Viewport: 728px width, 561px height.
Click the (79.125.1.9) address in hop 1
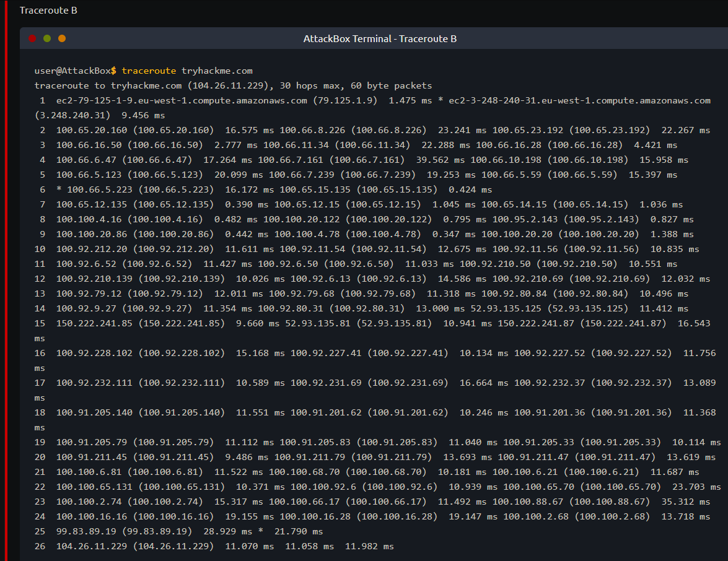345,101
